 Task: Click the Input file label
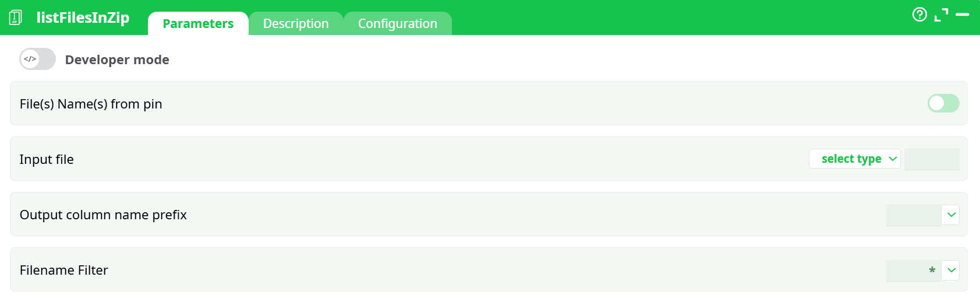[x=47, y=159]
